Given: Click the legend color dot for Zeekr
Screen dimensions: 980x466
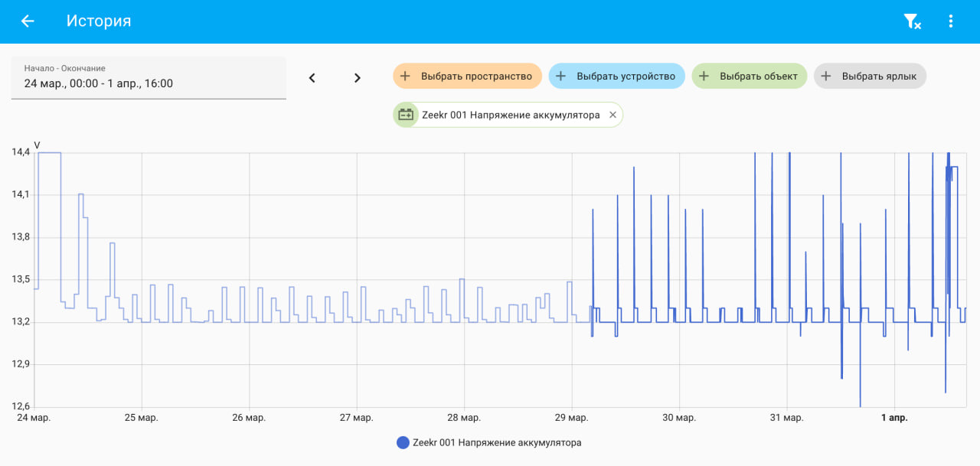Looking at the screenshot, I should tap(403, 442).
